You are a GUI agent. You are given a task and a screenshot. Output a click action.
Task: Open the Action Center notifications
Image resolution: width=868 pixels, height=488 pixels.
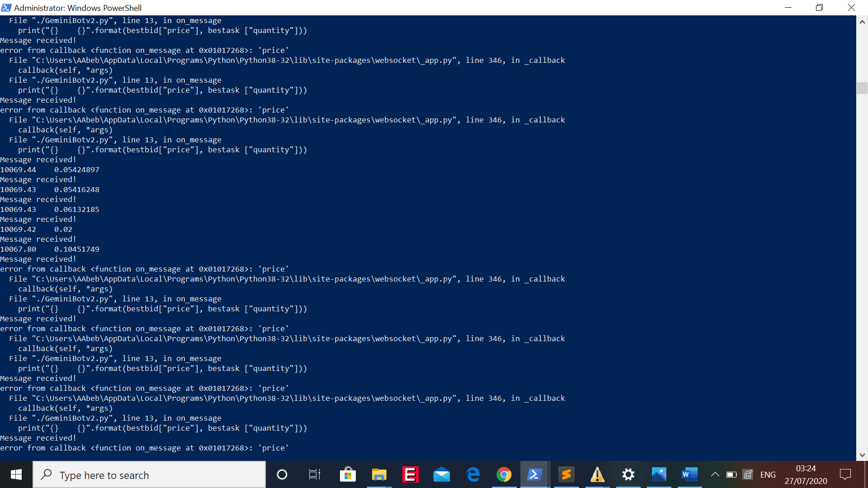point(846,474)
